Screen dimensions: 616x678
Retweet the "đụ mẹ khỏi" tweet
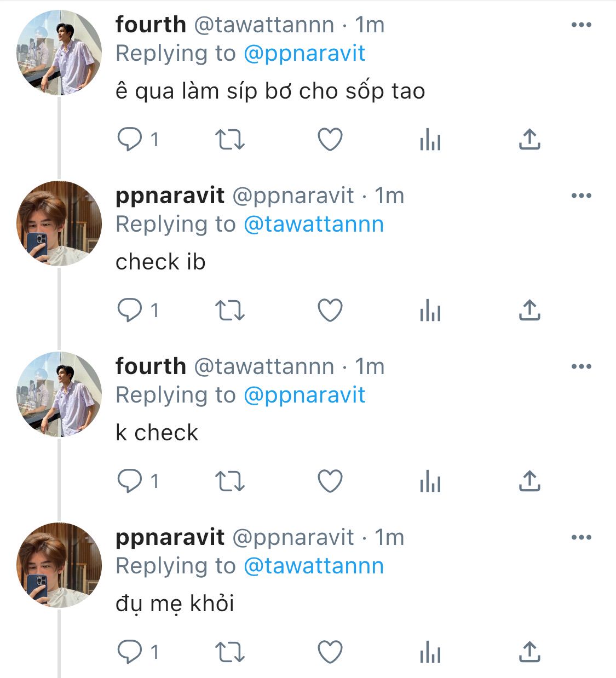pyautogui.click(x=229, y=652)
